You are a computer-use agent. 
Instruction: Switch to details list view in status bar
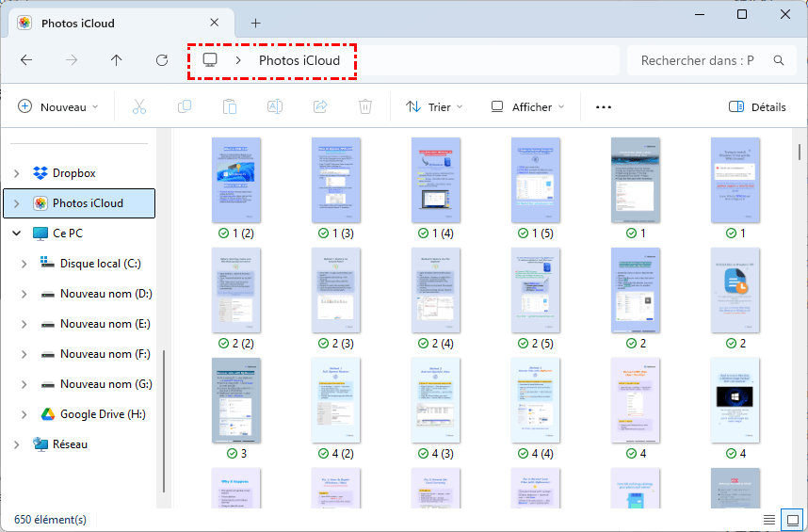coord(769,520)
